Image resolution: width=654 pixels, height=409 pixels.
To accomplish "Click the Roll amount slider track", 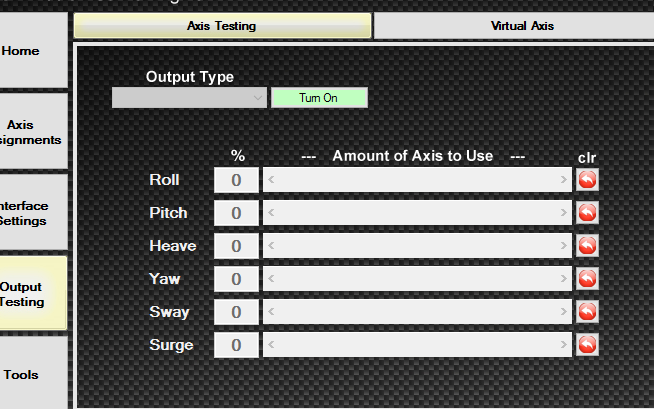I will click(417, 180).
